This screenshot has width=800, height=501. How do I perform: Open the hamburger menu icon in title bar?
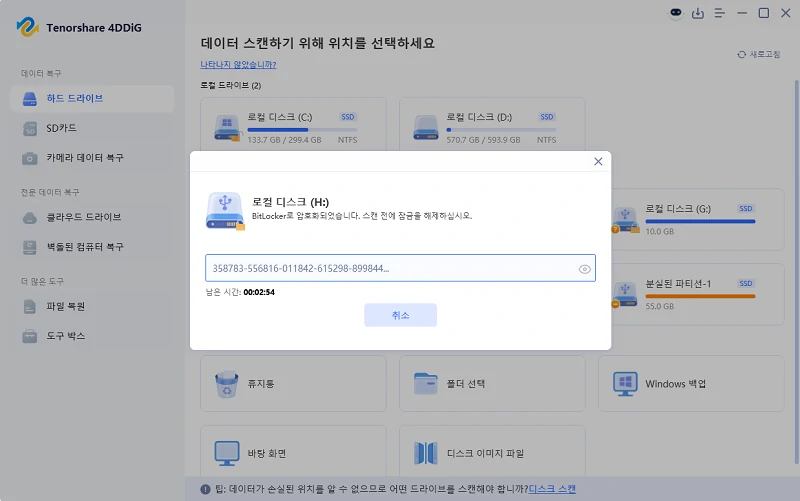[719, 13]
